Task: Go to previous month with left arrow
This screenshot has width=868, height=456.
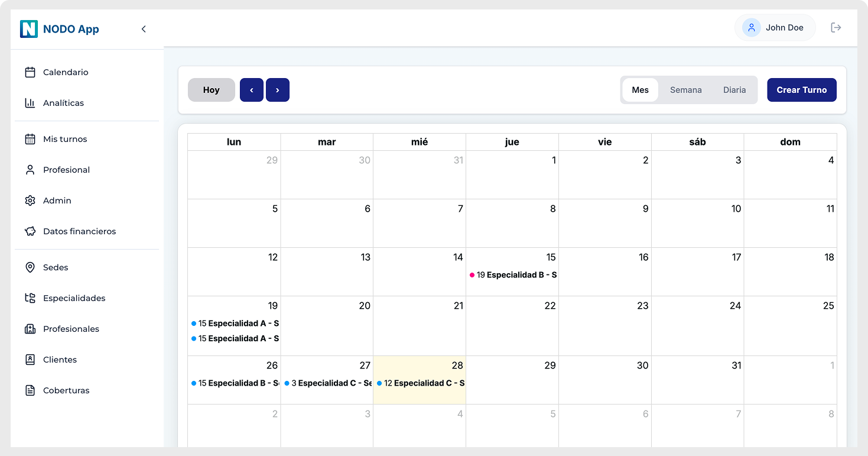Action: click(x=252, y=90)
